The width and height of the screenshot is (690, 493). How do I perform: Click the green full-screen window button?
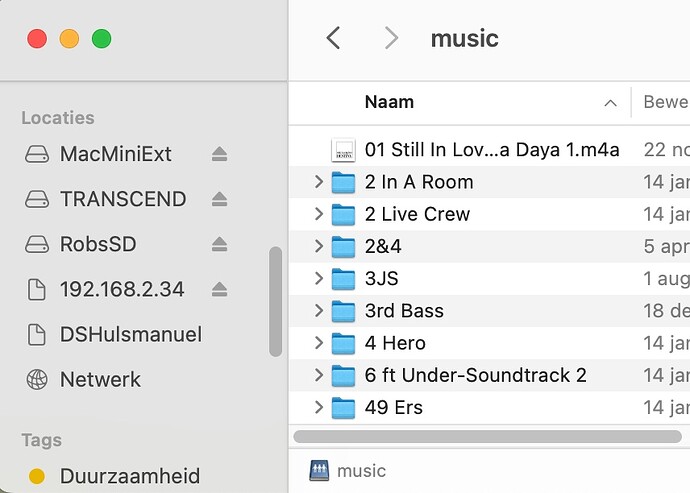(x=102, y=39)
